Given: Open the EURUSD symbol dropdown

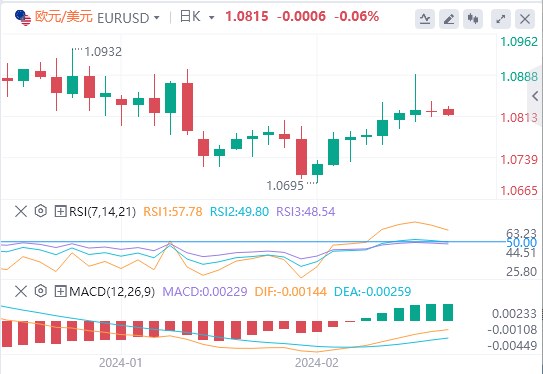Looking at the screenshot, I should (157, 18).
